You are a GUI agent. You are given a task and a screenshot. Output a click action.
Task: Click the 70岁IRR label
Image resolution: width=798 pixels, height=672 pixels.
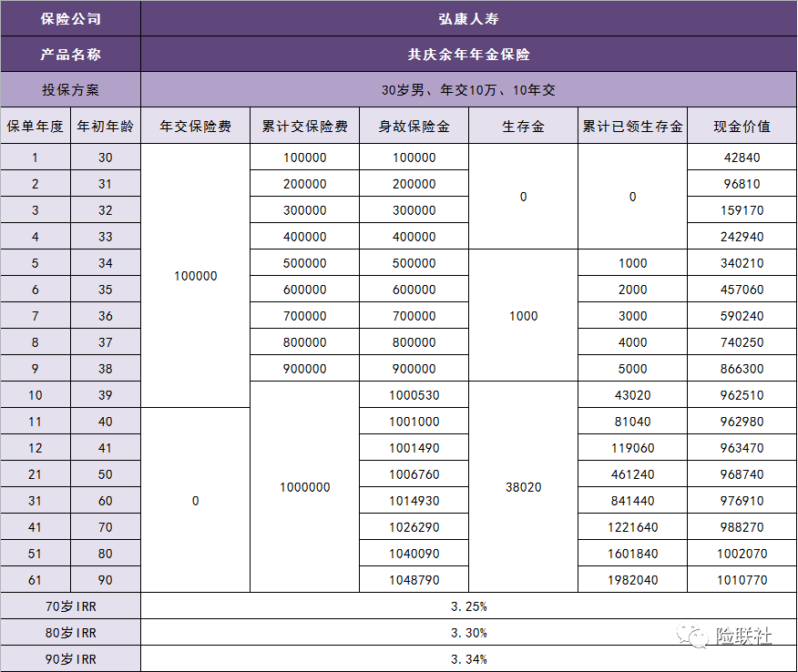coord(71,606)
